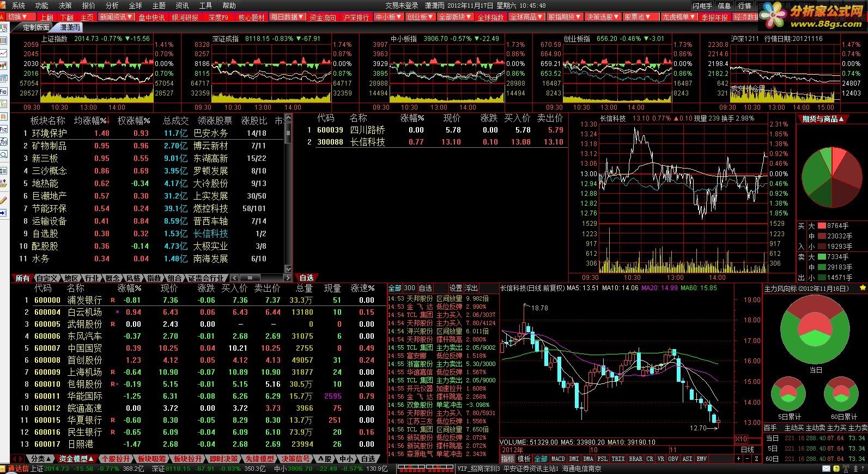
Task: Select the 全部 filter in alerts panel
Action: [394, 288]
